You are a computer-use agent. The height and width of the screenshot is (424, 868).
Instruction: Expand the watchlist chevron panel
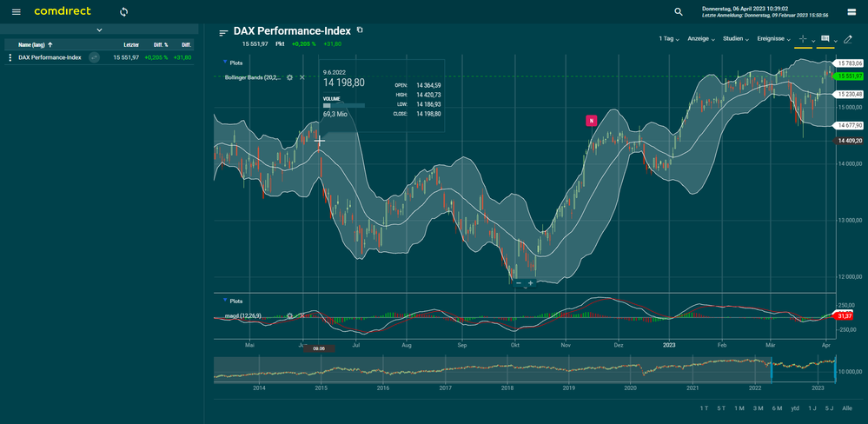(99, 30)
